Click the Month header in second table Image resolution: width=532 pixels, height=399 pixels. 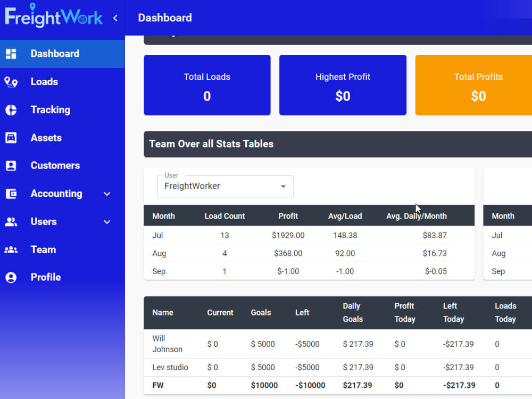[503, 216]
